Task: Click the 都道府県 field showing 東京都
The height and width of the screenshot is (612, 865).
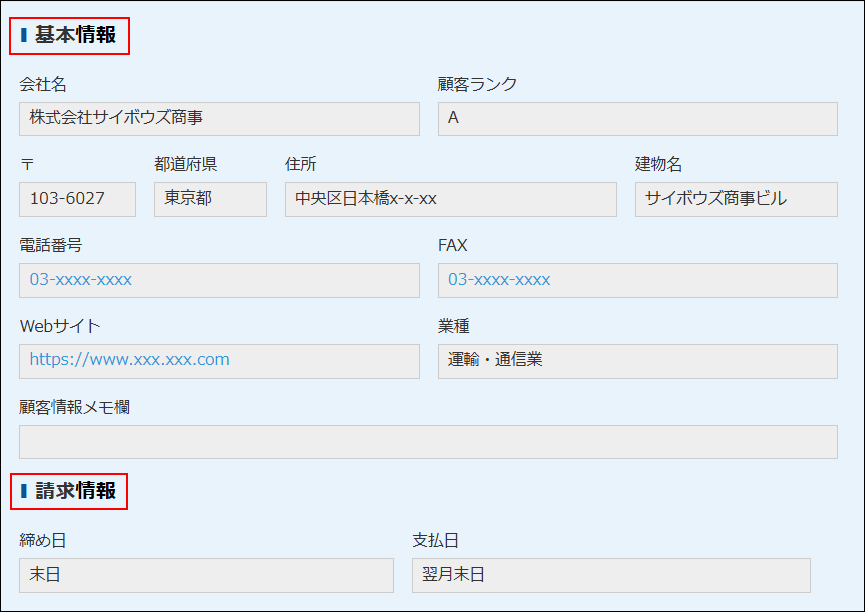Action: coord(210,199)
